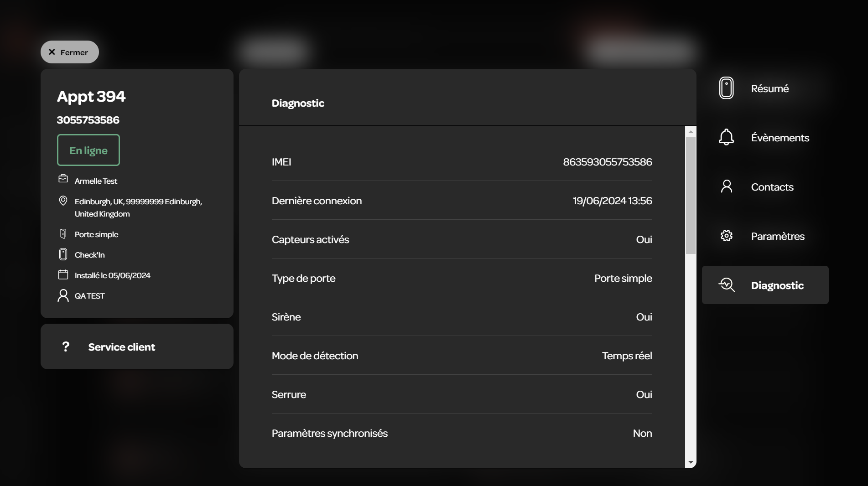The height and width of the screenshot is (486, 868).
Task: Close the panel with the Fermer button
Action: coord(70,52)
